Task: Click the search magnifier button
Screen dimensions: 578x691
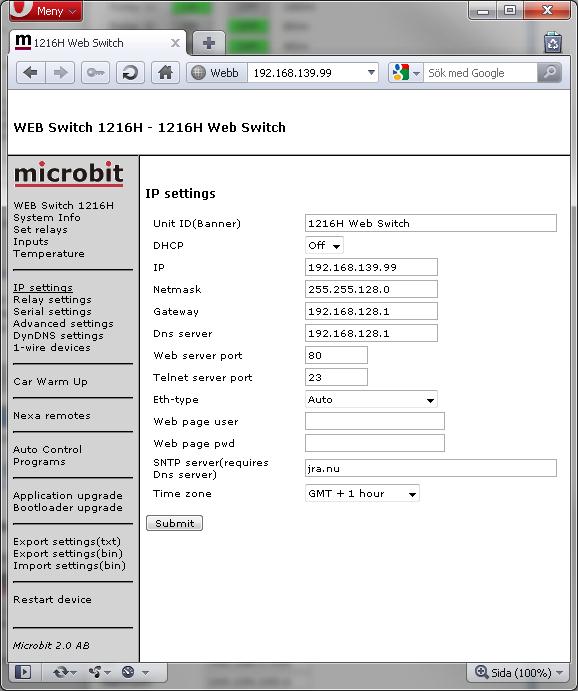Action: pyautogui.click(x=549, y=73)
